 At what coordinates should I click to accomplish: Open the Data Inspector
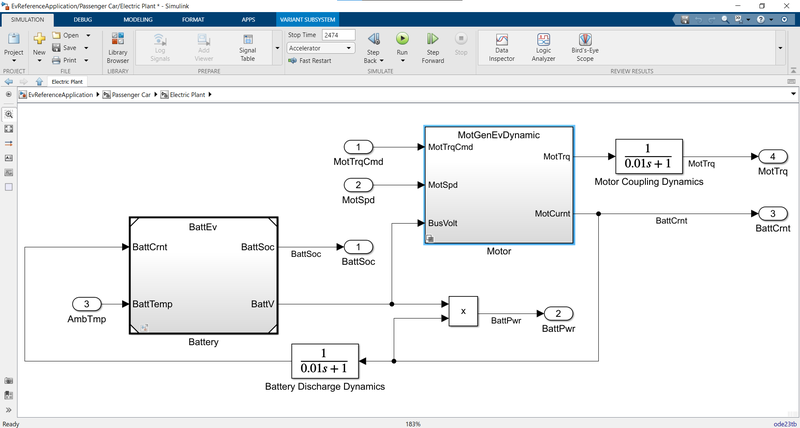coord(502,47)
